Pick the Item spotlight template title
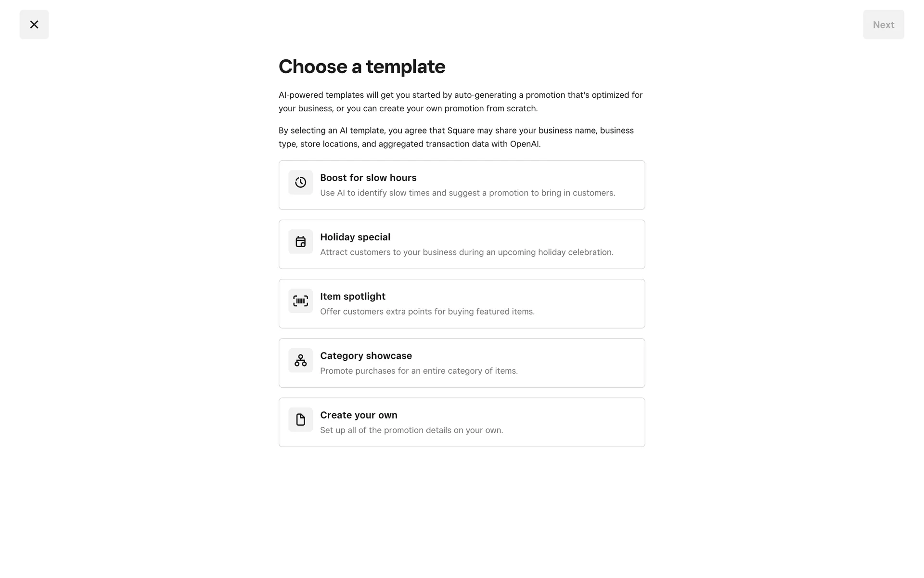 point(353,296)
